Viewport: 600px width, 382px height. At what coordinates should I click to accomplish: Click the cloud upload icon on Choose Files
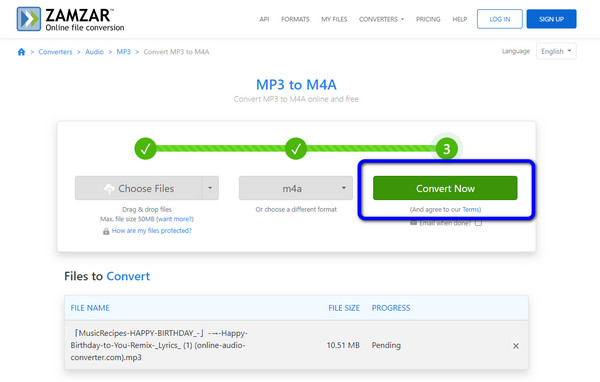point(109,188)
